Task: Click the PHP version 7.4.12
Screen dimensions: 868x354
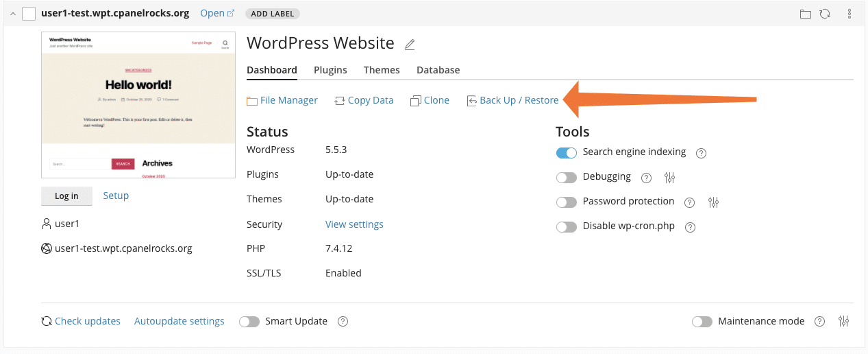Action: pyautogui.click(x=339, y=248)
